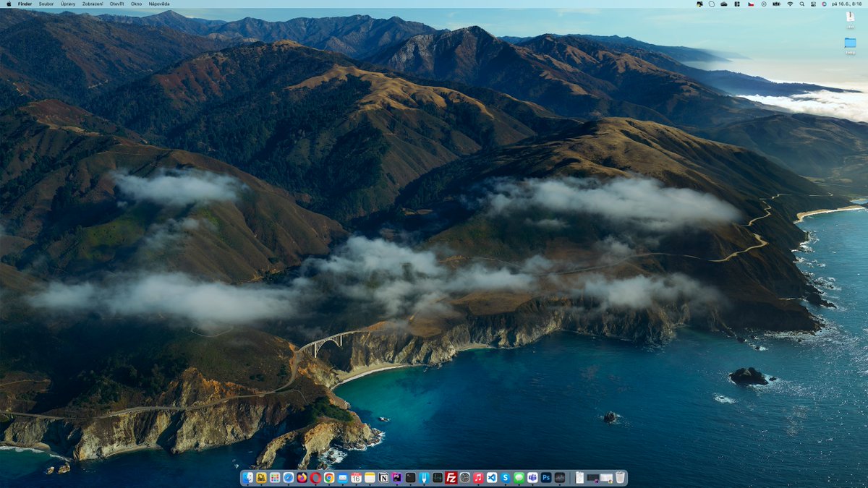
Task: Launch Opera browser from the dock
Action: pyautogui.click(x=316, y=478)
